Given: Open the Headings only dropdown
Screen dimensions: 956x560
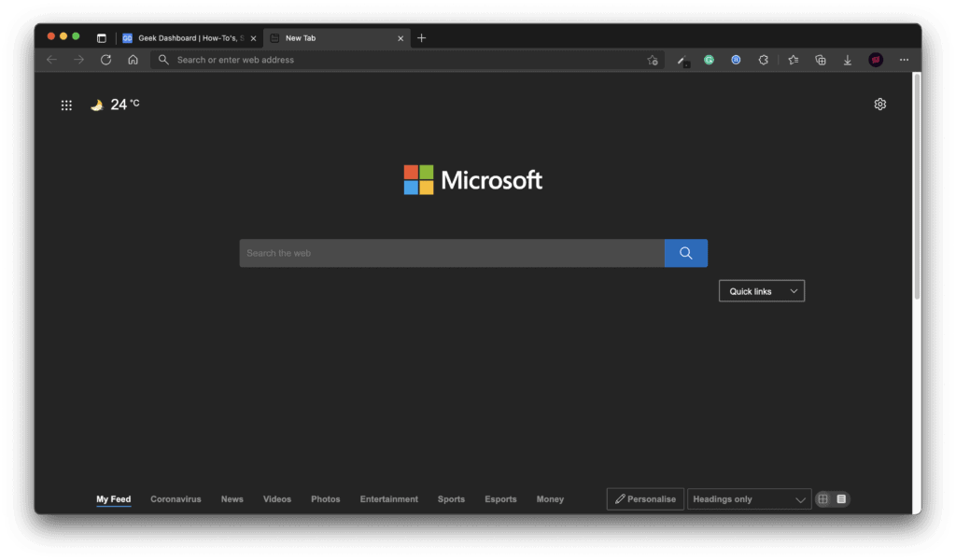Looking at the screenshot, I should [750, 499].
